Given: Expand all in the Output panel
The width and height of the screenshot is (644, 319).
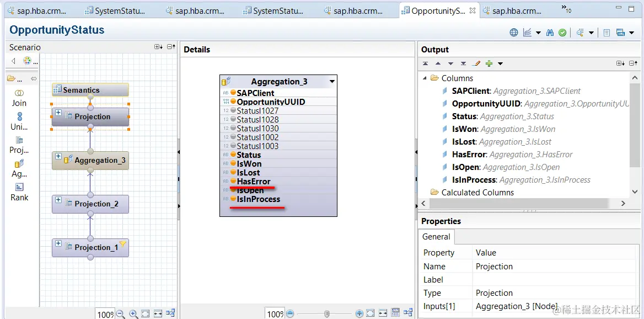Looking at the screenshot, I should pos(620,63).
